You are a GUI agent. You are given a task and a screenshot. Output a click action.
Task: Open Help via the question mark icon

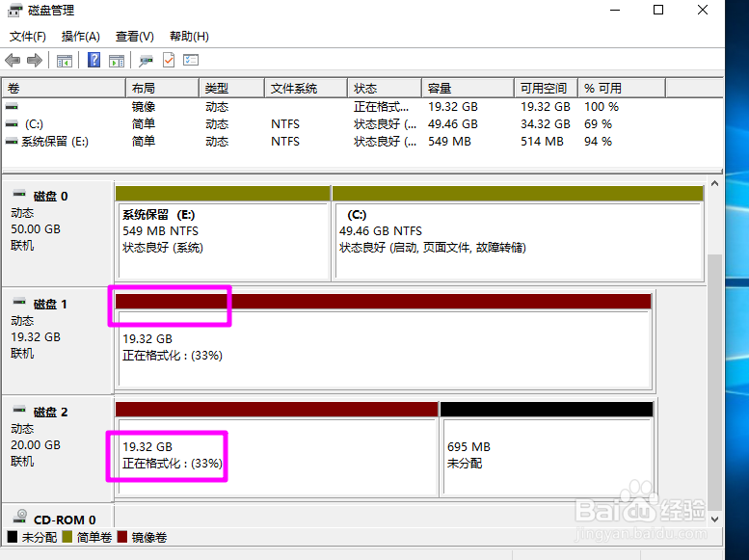point(94,60)
